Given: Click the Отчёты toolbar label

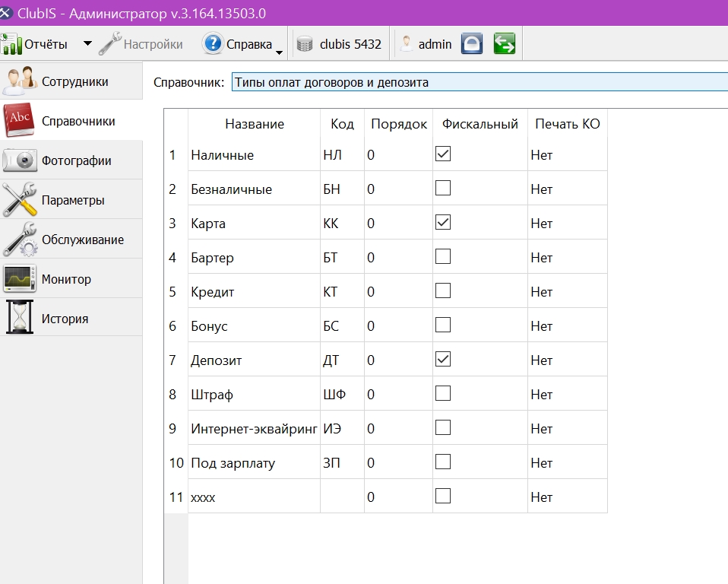Looking at the screenshot, I should click(x=46, y=44).
